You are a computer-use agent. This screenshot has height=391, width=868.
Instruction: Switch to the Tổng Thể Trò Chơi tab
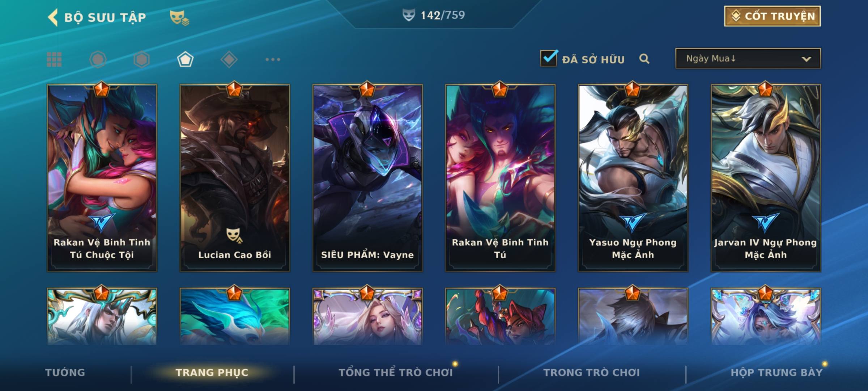pos(396,373)
